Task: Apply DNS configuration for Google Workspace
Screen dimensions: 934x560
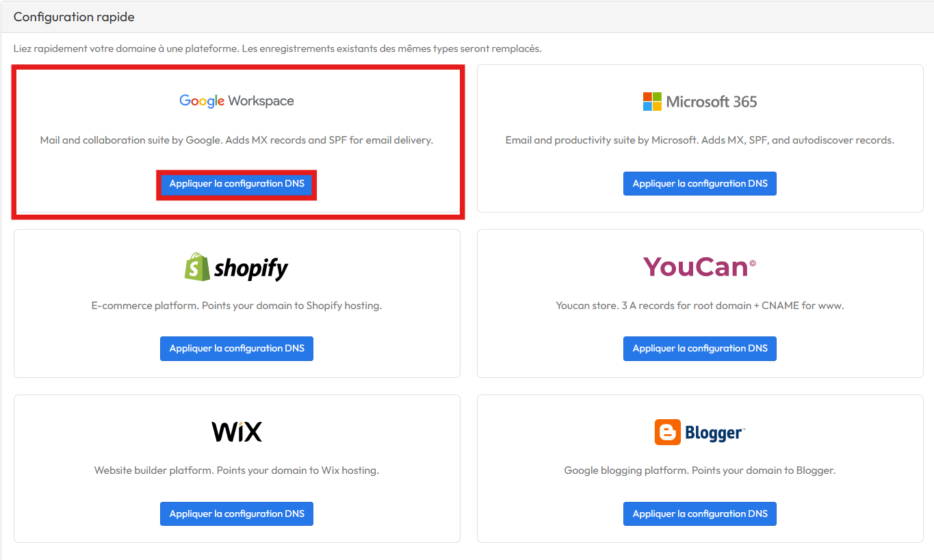Action: 237,184
